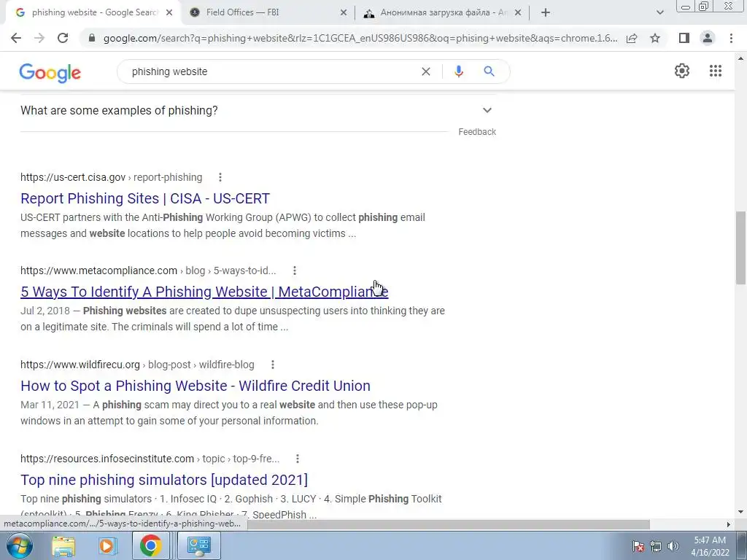Viewport: 747px width, 560px height.
Task: Open the browser side panel
Action: point(684,38)
